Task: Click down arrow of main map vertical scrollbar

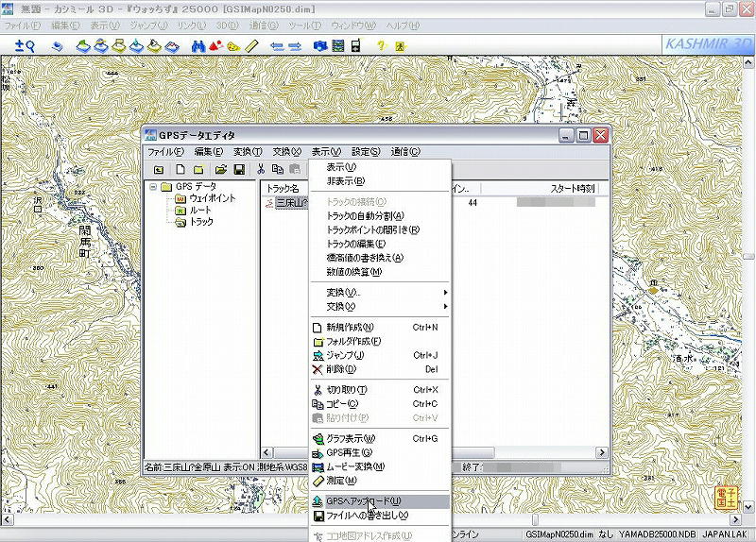Action: point(748,507)
